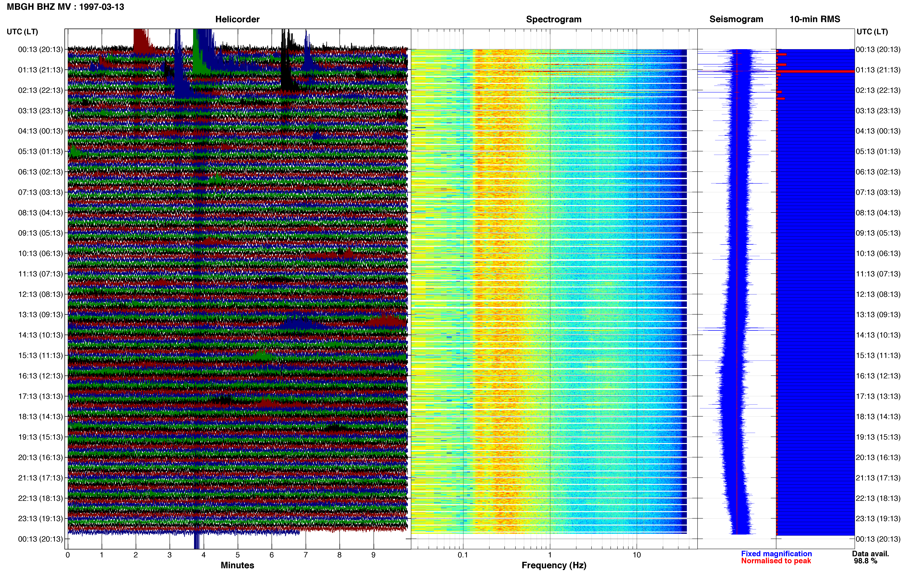
Task: Select the Helicorder panel heading
Action: 237,19
